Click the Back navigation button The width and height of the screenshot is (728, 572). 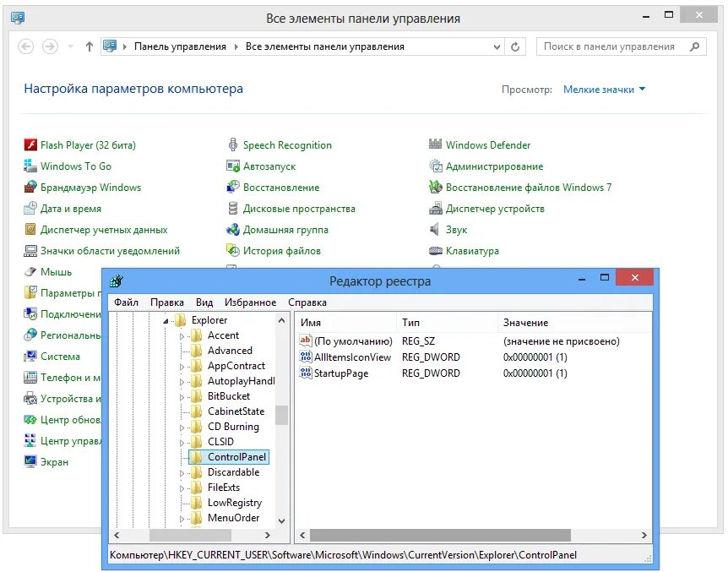[26, 46]
